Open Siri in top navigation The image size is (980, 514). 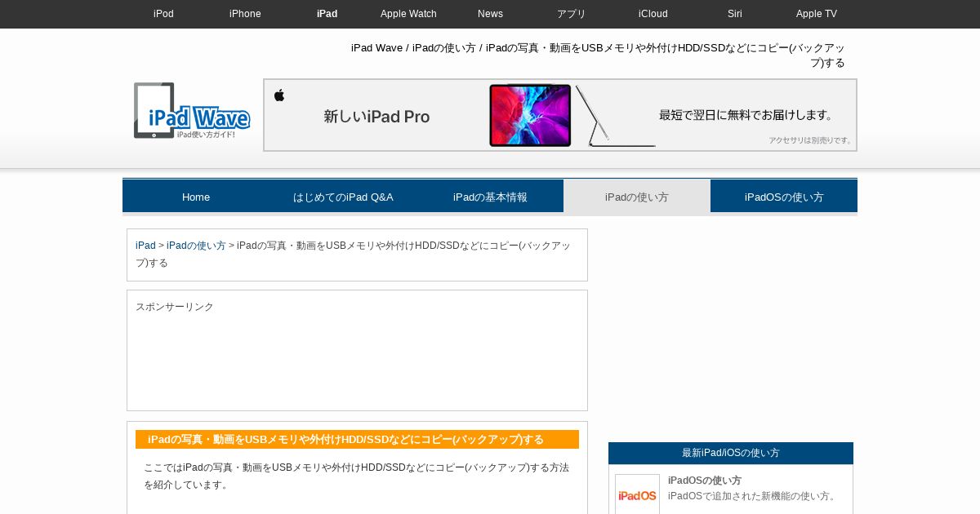coord(735,14)
